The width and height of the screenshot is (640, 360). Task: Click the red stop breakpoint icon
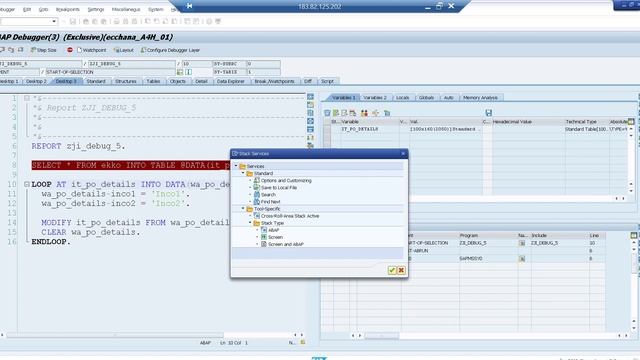[x=70, y=50]
